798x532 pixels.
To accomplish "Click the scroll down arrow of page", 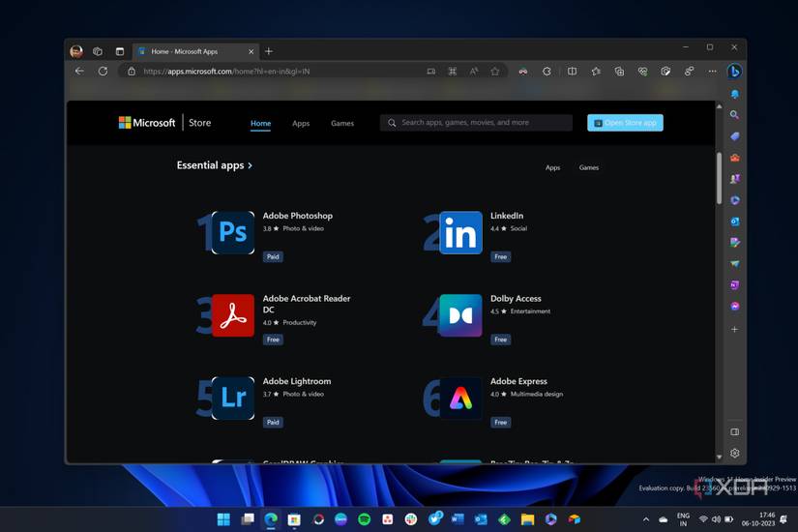I will (719, 458).
